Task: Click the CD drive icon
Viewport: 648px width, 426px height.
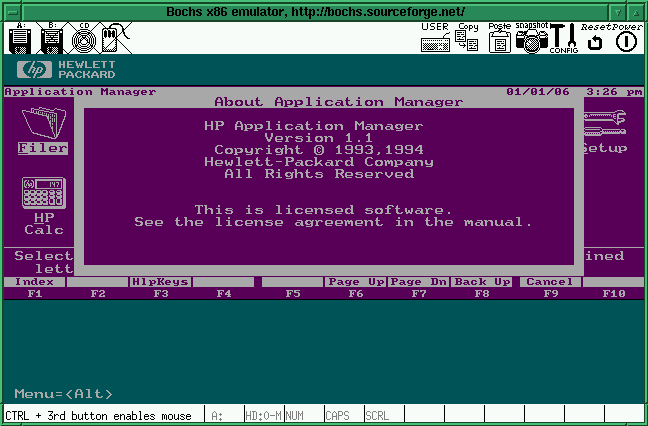Action: [84, 38]
